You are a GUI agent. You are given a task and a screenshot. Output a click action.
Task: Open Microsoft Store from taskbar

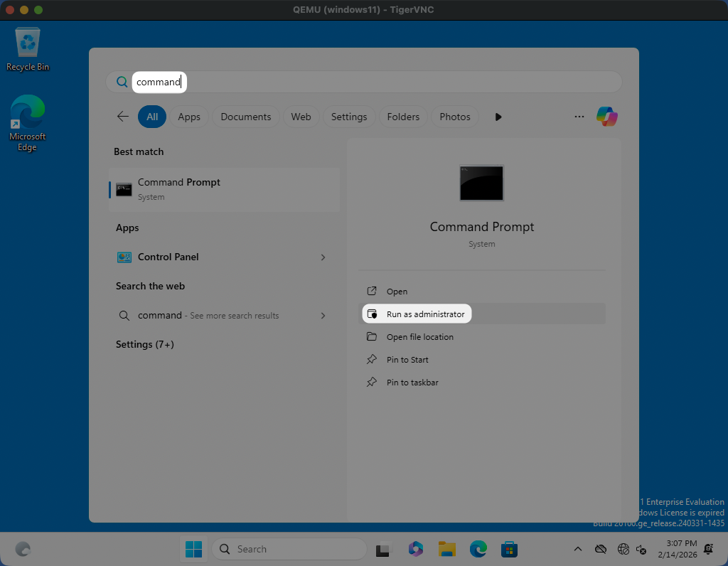coord(509,549)
